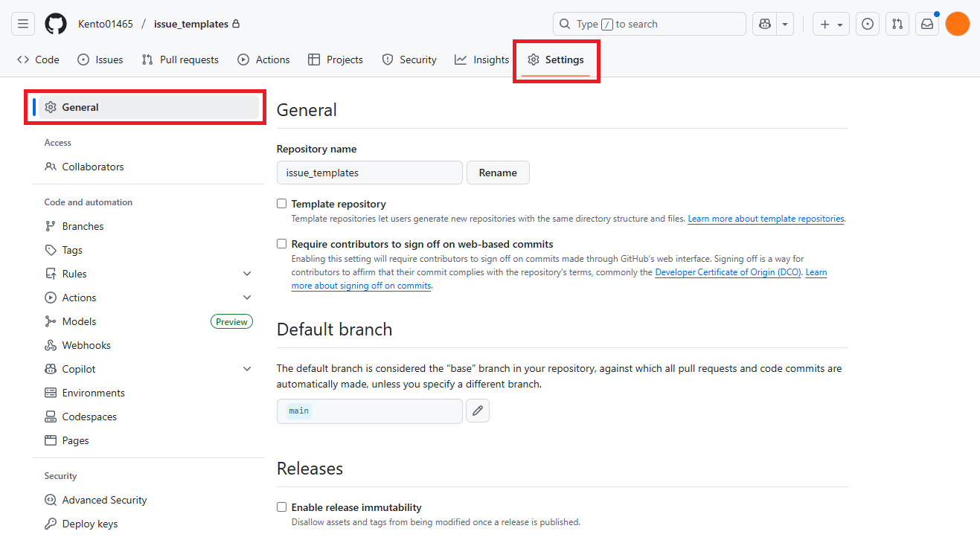980x540 pixels.
Task: Click the Advanced Security shield icon
Action: (51, 500)
